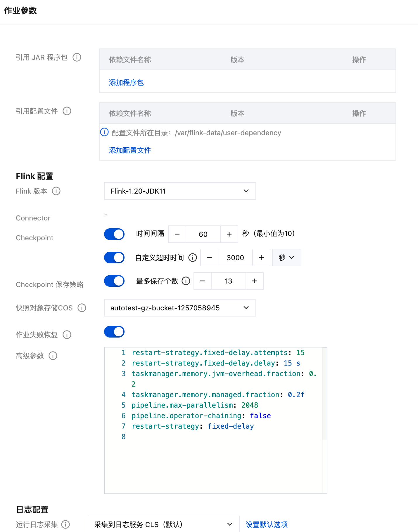Click info icon next to 最多保存个数
The image size is (418, 532).
click(186, 281)
